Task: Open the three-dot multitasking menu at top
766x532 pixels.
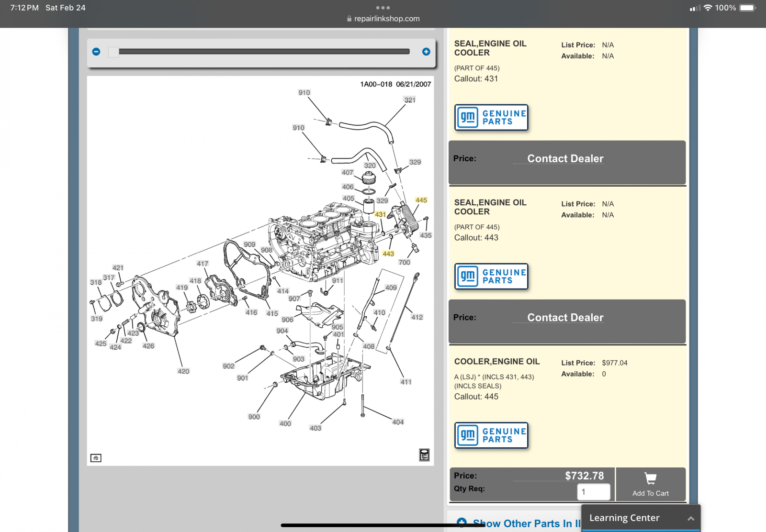Action: (383, 8)
